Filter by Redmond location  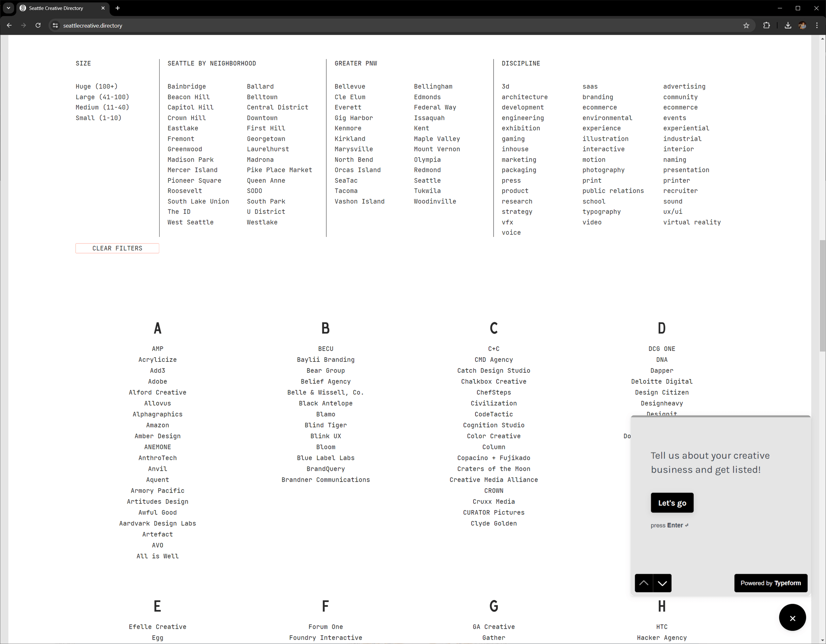pos(427,170)
